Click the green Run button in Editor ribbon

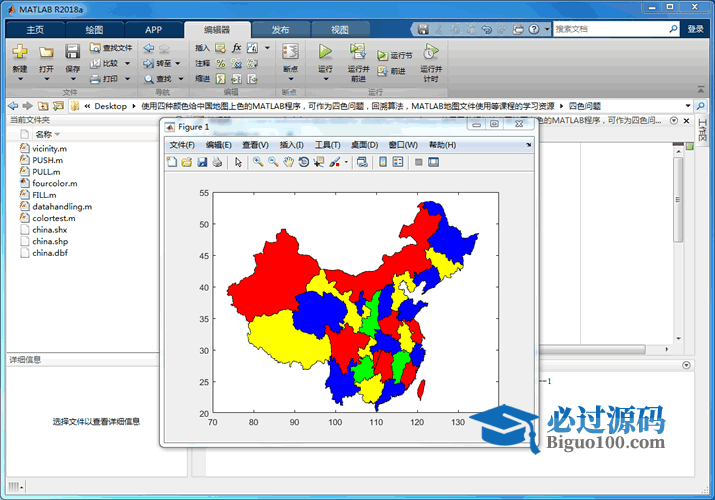tap(325, 51)
